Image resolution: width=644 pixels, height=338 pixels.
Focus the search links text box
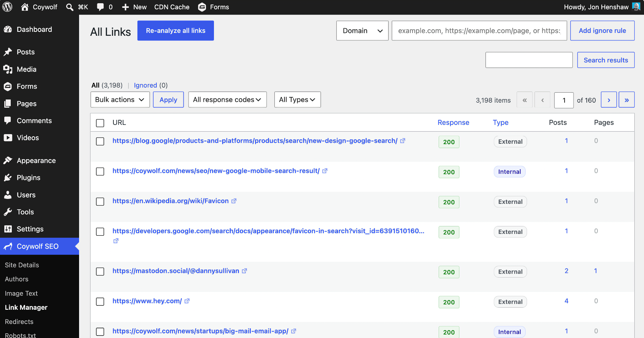(x=529, y=60)
